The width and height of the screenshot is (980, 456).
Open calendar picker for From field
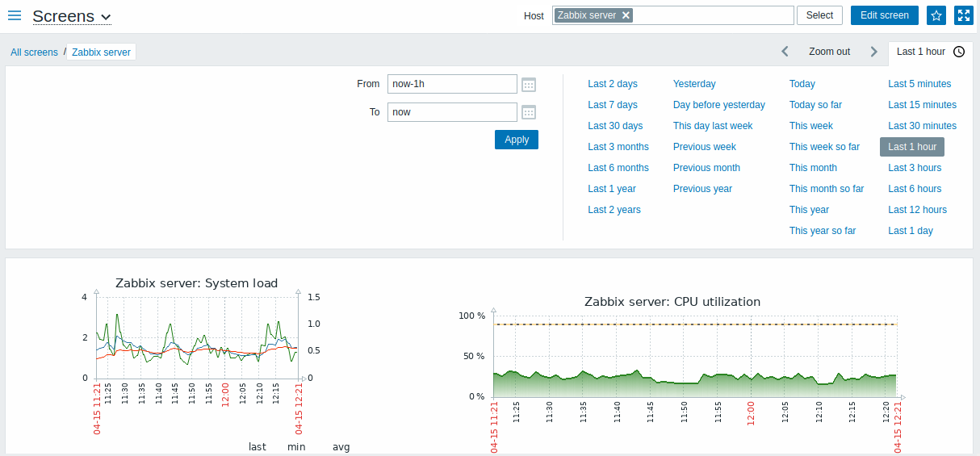529,84
